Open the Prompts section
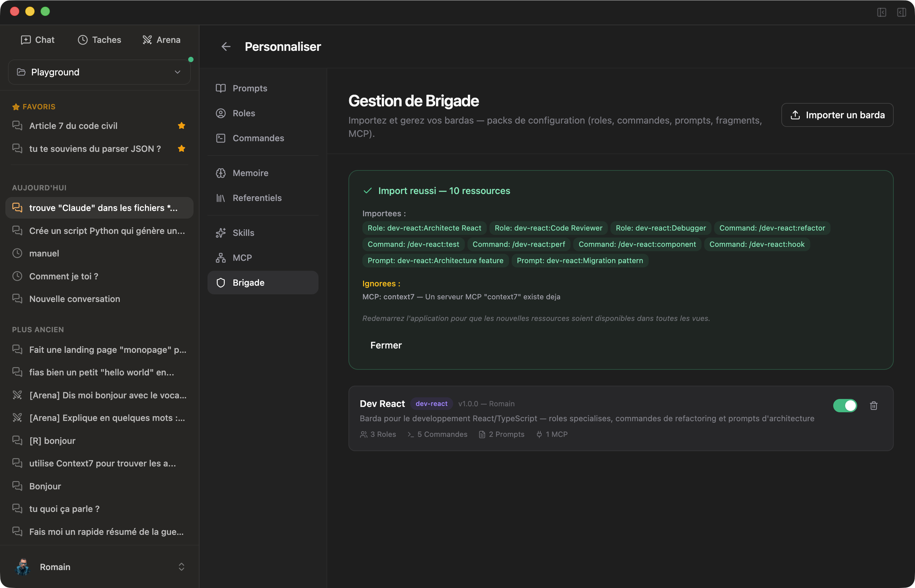The height and width of the screenshot is (588, 915). (250, 88)
